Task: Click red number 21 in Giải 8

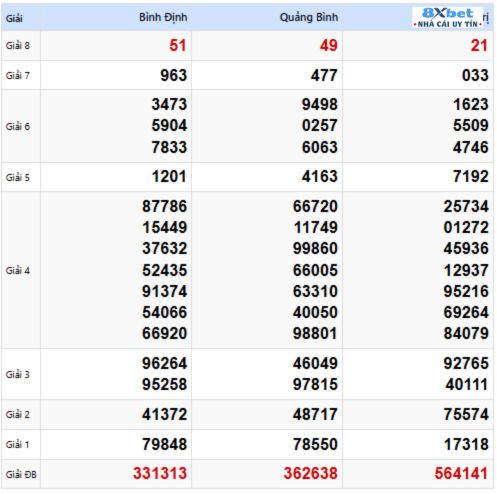Action: tap(479, 45)
